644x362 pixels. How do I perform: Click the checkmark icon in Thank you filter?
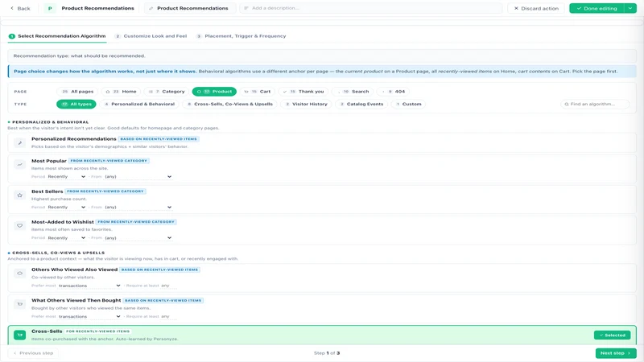(285, 92)
